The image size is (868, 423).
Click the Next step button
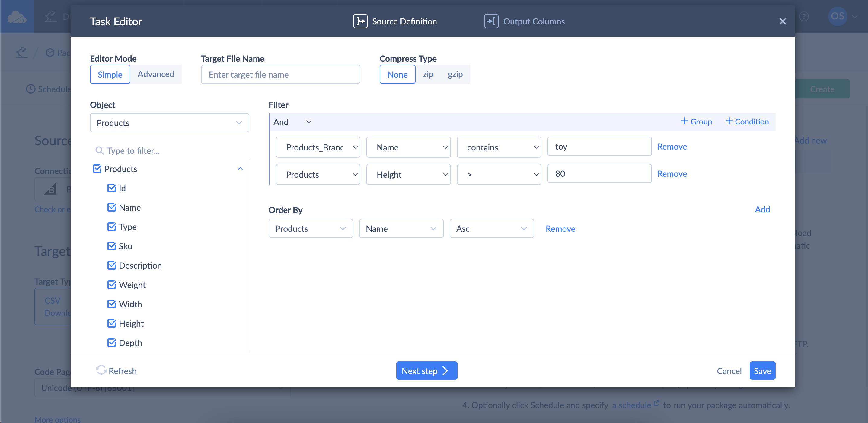(x=426, y=370)
